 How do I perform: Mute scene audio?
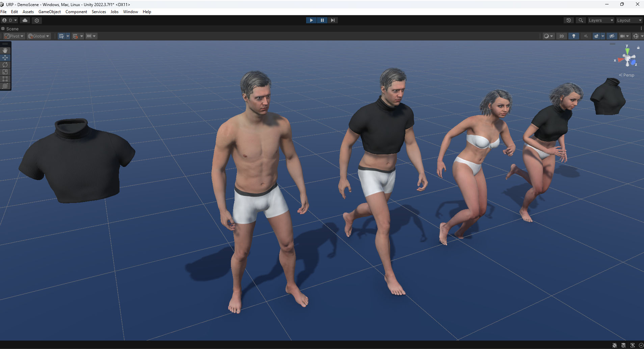[x=586, y=36]
